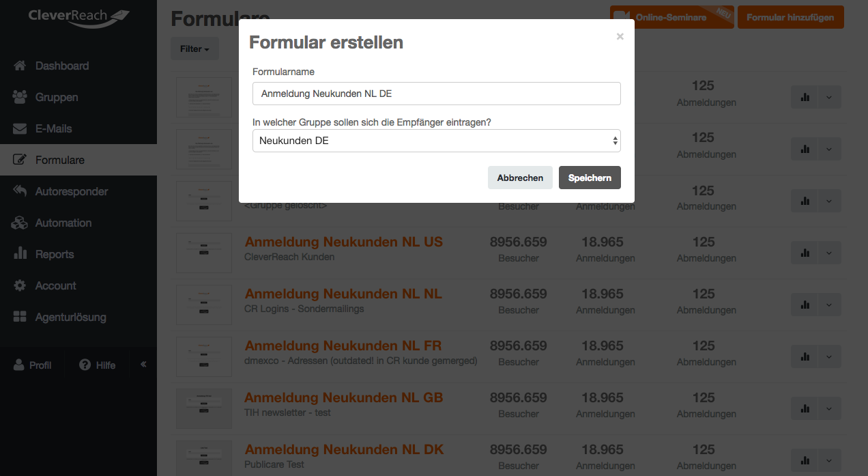Show statistics for Neukunden NL US row
The image size is (868, 476).
point(805,253)
